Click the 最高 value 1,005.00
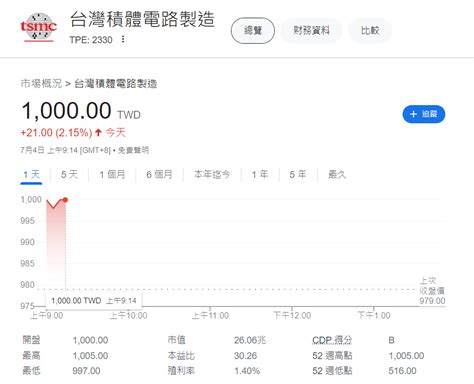 pos(90,356)
